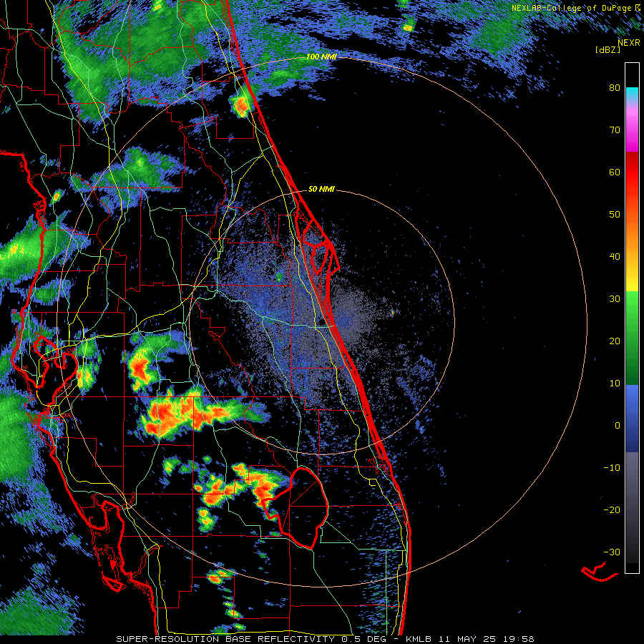Image resolution: width=644 pixels, height=644 pixels.
Task: Click the 10 tick label on color scale
Action: click(x=615, y=384)
